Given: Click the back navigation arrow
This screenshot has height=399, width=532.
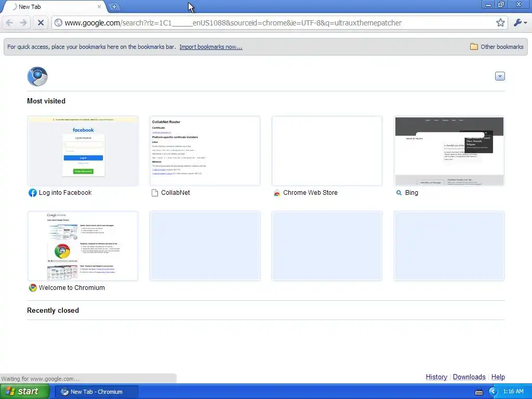Looking at the screenshot, I should click(x=9, y=23).
